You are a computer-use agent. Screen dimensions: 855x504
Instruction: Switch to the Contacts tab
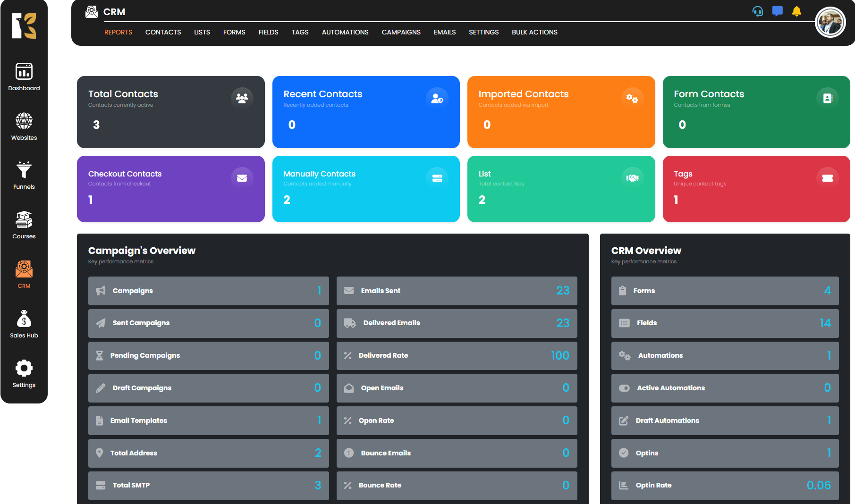click(163, 32)
